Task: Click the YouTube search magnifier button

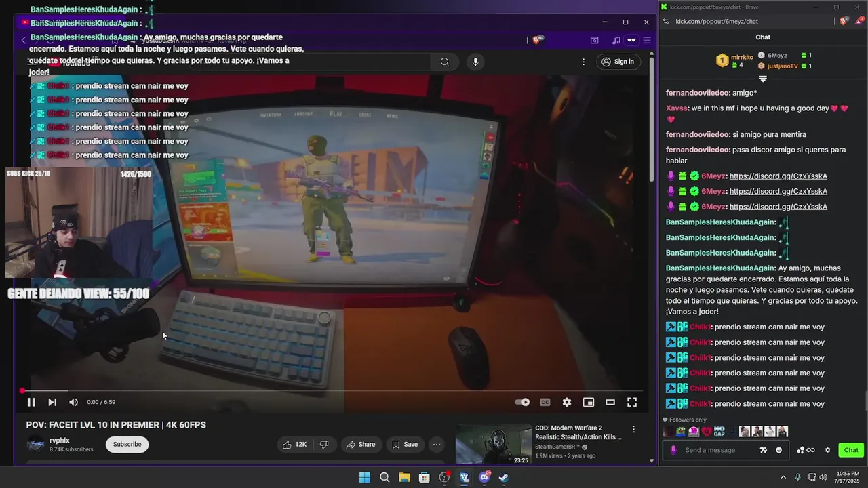Action: pos(444,62)
